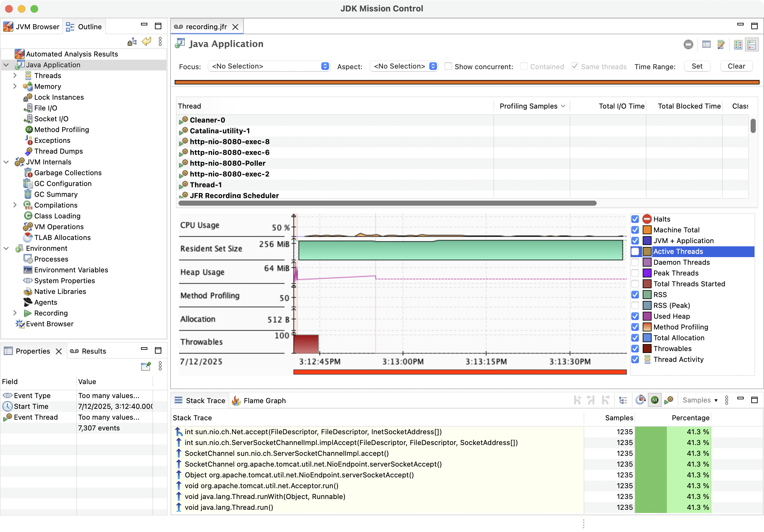
Task: Open Flame Graph view icon
Action: (x=236, y=401)
